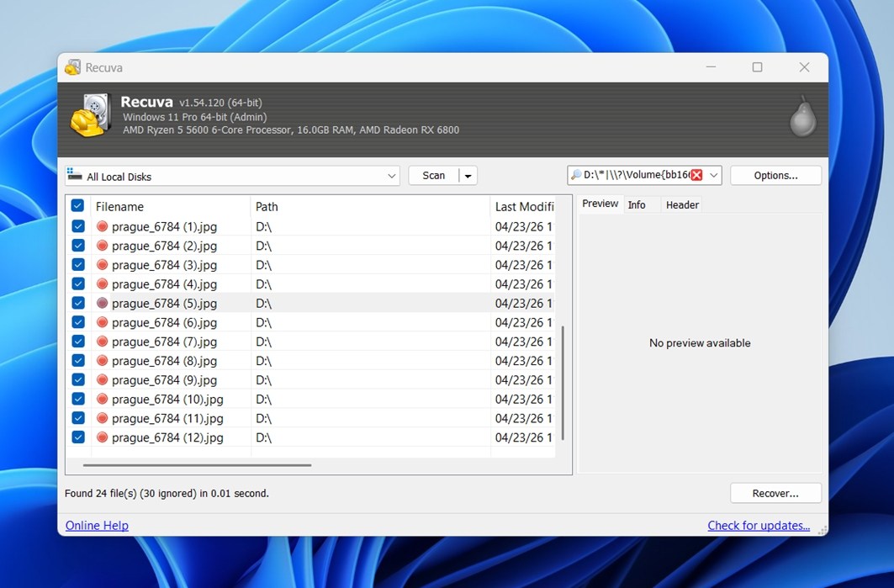894x588 pixels.
Task: Sort by the Filename column header
Action: 170,206
